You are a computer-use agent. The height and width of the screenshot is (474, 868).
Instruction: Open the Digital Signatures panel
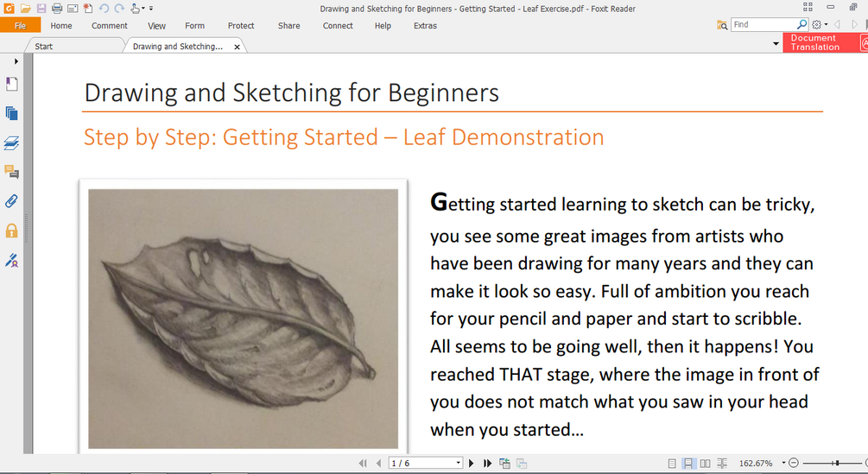pos(11,260)
